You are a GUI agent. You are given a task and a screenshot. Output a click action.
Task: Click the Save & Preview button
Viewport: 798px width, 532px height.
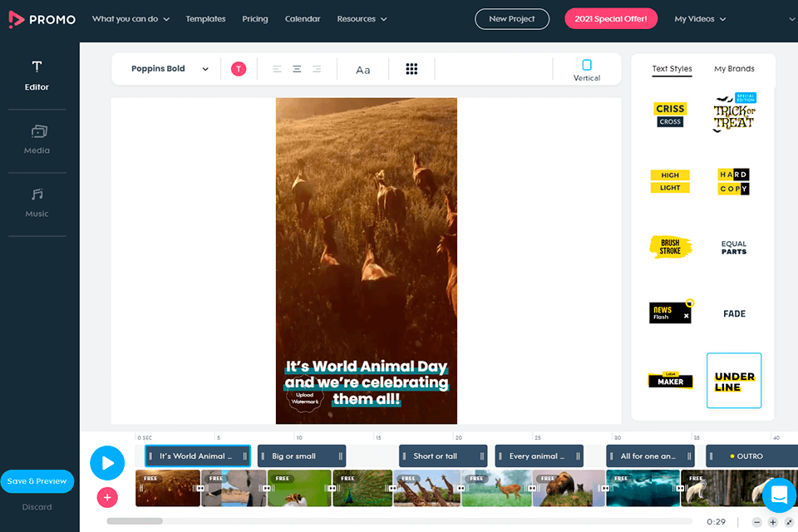[x=37, y=481]
